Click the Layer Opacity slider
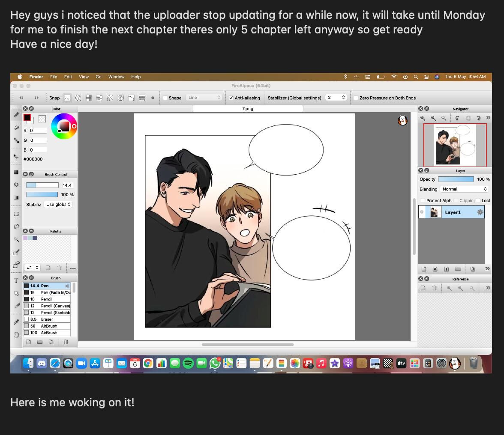This screenshot has width=504, height=435. coord(456,179)
